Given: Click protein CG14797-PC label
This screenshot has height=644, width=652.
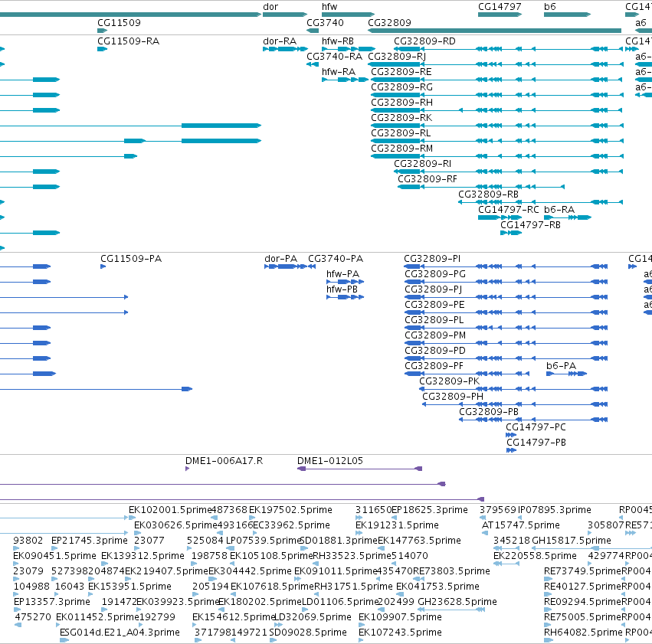Looking at the screenshot, I should (x=536, y=427).
